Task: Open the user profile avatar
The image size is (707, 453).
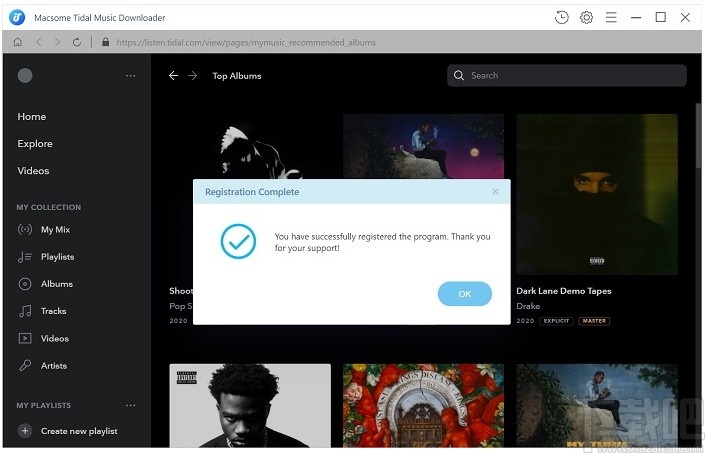Action: [x=25, y=75]
